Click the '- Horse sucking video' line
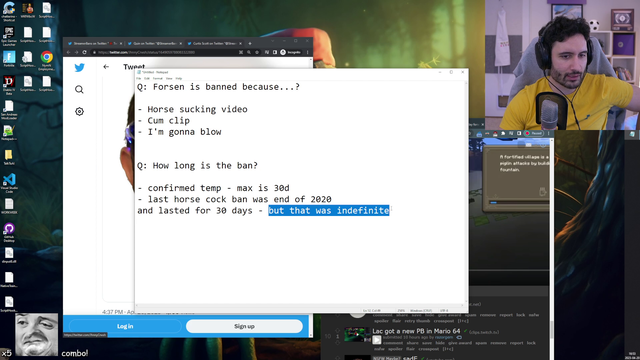This screenshot has height=360, width=640. [192, 109]
